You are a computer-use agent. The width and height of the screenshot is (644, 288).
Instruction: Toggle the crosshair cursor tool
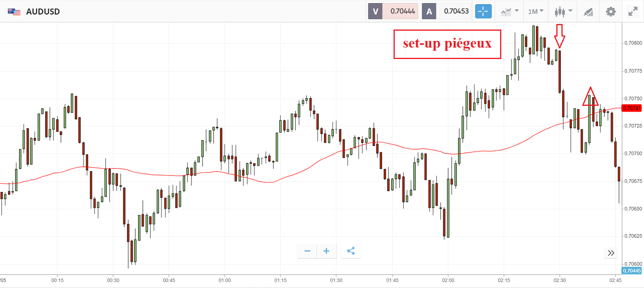click(x=483, y=11)
